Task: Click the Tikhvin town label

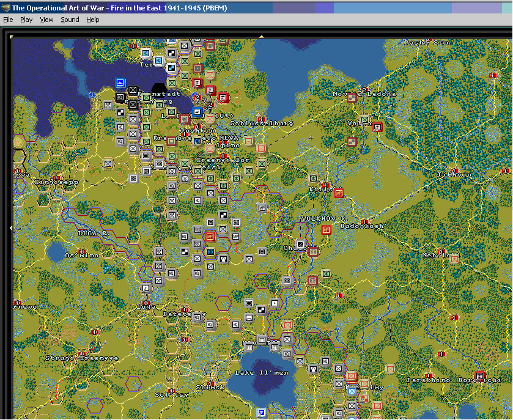Action: coord(455,175)
